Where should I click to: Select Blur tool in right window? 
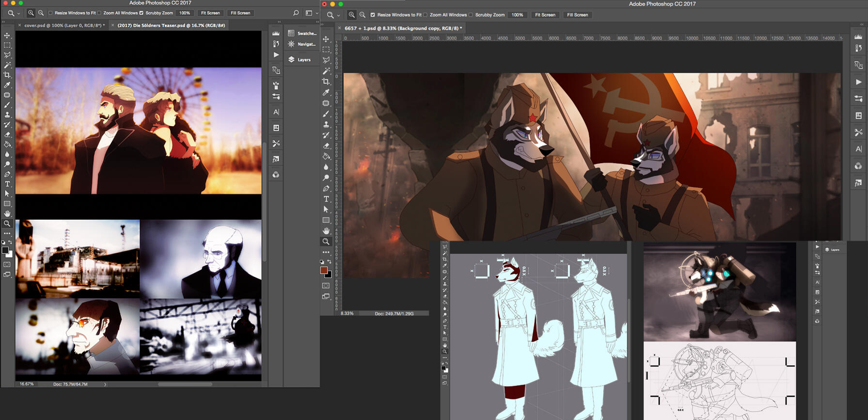tap(326, 167)
